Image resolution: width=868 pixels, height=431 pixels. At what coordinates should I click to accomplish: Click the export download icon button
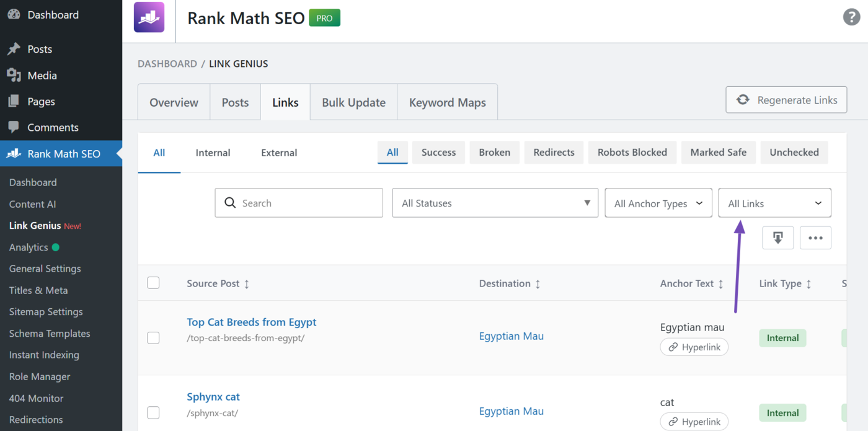(778, 238)
